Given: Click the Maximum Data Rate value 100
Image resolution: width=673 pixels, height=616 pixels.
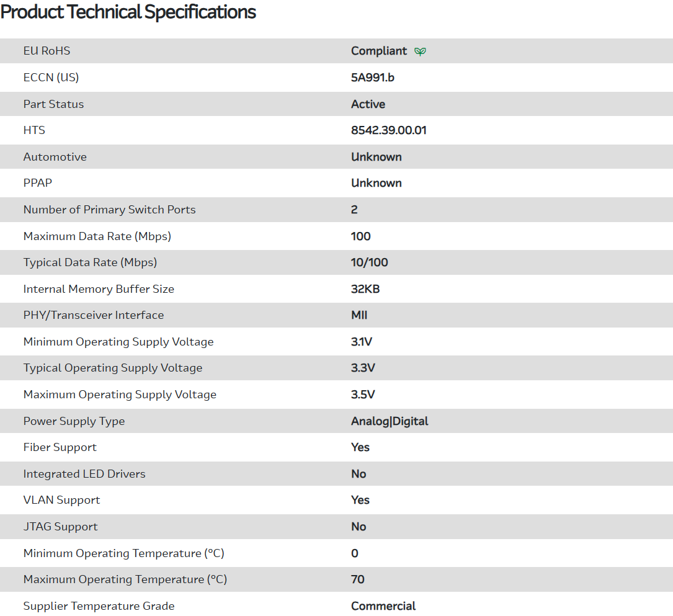Looking at the screenshot, I should coord(360,236).
